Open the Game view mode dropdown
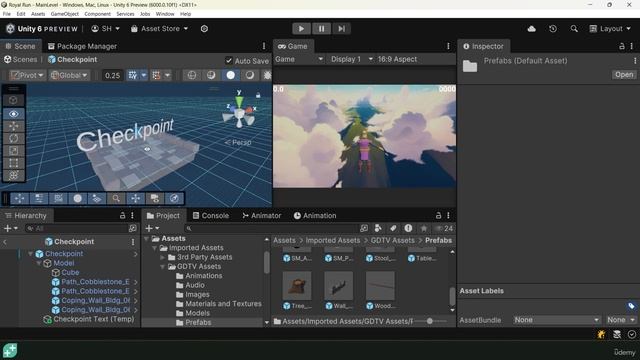 299,59
